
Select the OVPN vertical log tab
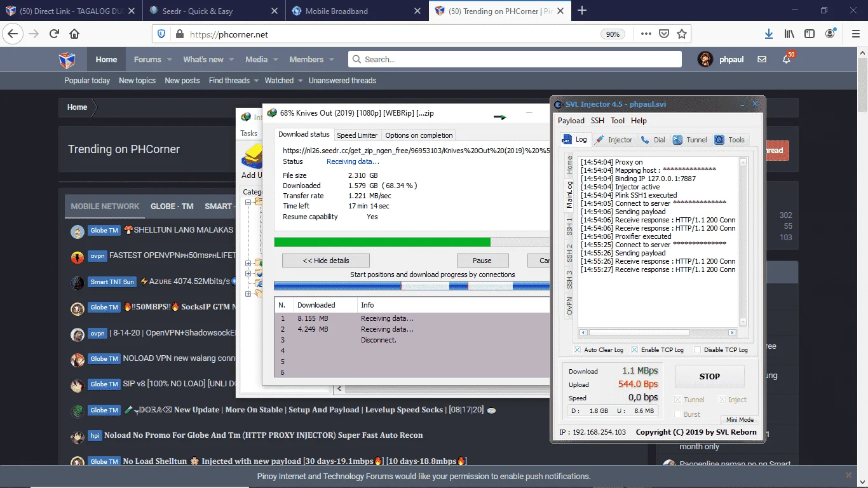tap(569, 306)
